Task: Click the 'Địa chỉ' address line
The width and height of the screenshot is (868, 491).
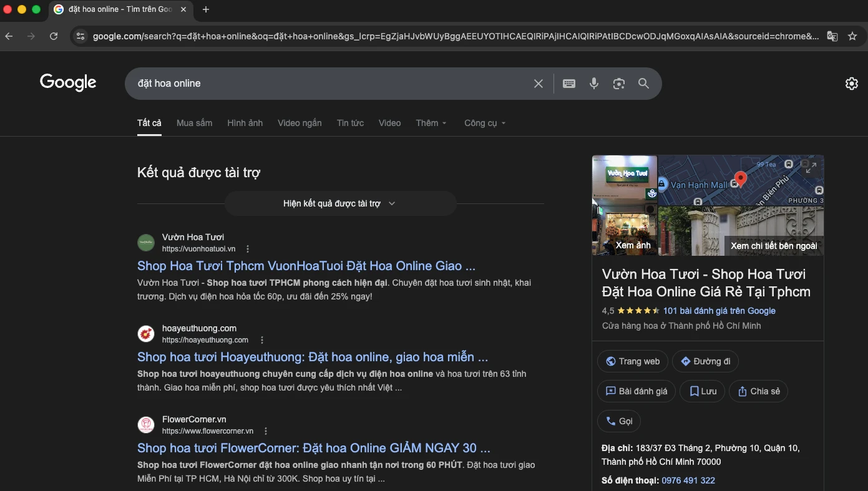Action: click(x=701, y=455)
